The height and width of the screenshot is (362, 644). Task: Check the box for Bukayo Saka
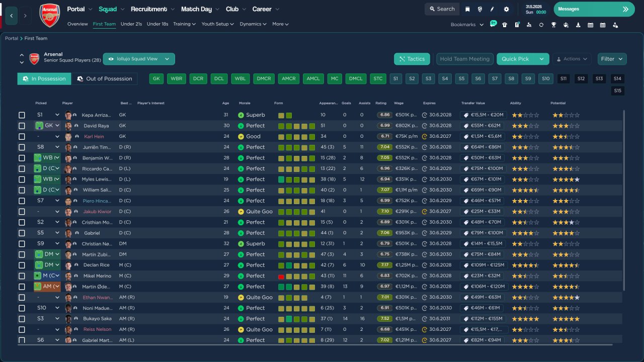(22, 319)
